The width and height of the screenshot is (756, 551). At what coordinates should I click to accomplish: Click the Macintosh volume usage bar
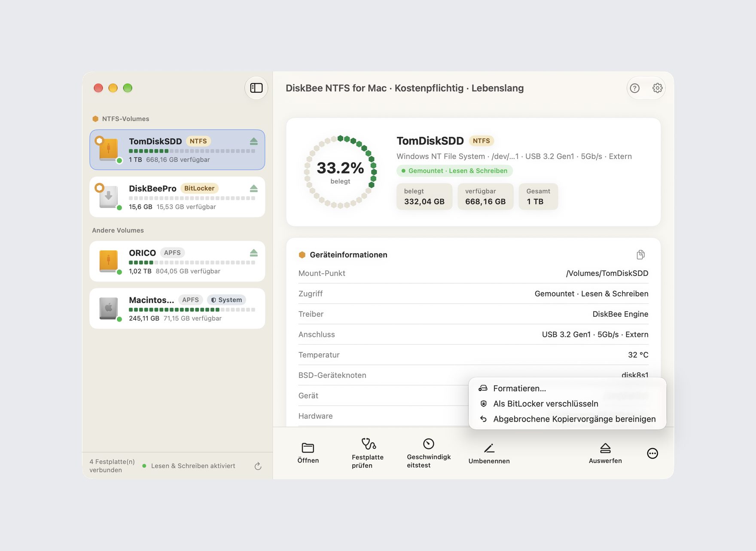(192, 310)
